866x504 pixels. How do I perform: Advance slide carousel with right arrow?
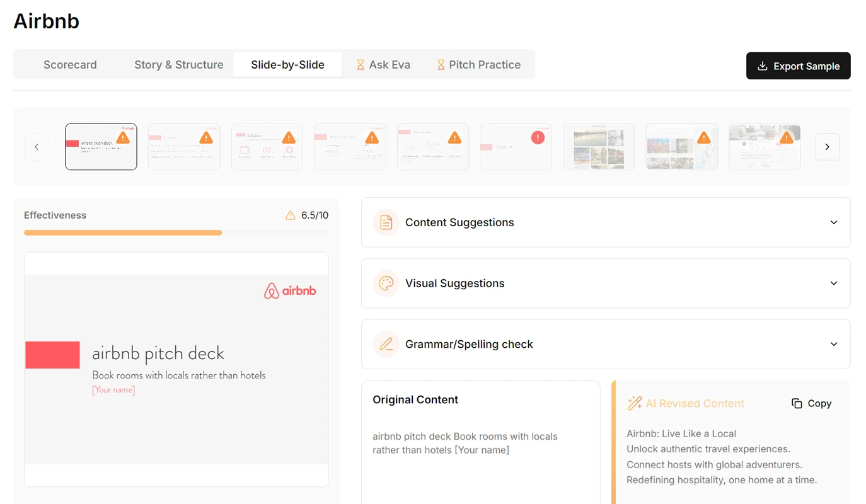[x=827, y=147]
